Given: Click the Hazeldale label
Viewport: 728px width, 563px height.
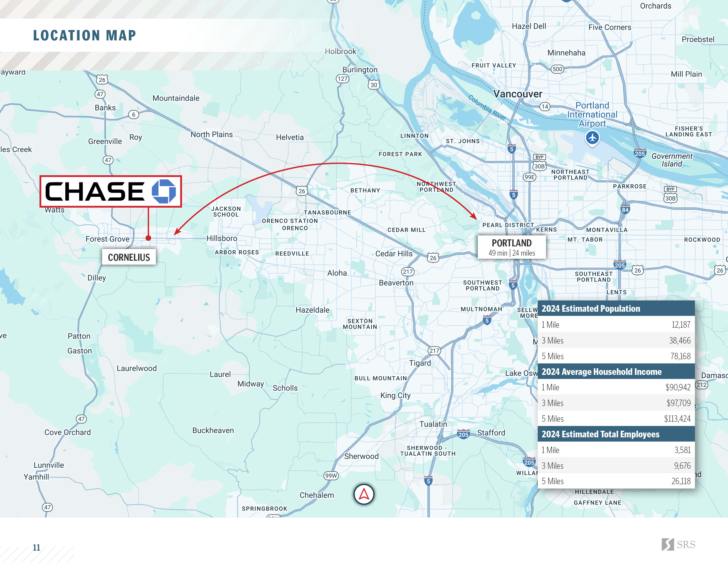Looking at the screenshot, I should 312,310.
